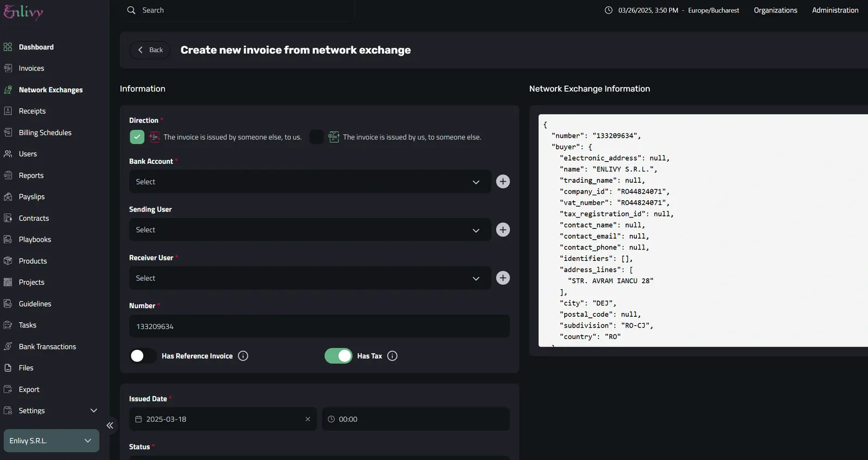Click the Back button

(x=150, y=50)
